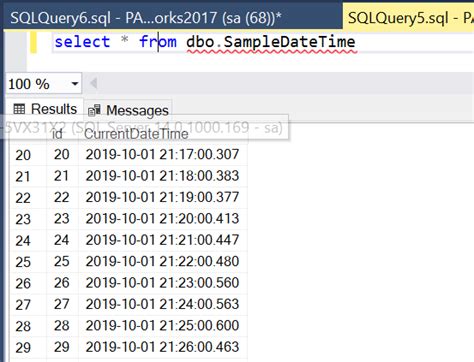474x362 pixels.
Task: Click the from keyword in query editor
Action: click(x=158, y=42)
